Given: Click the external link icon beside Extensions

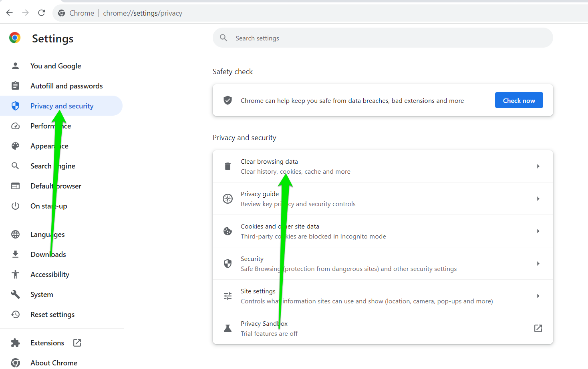Looking at the screenshot, I should [77, 343].
